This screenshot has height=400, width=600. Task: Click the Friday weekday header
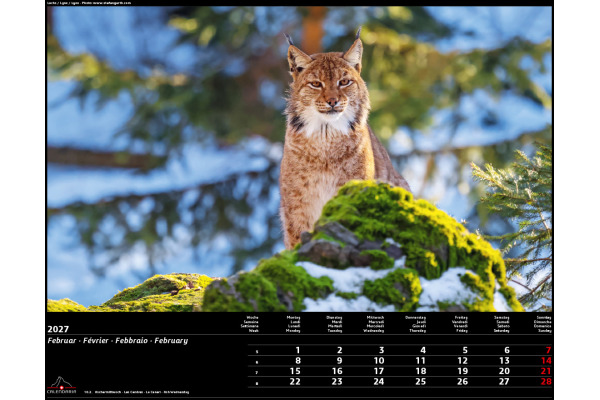461,324
